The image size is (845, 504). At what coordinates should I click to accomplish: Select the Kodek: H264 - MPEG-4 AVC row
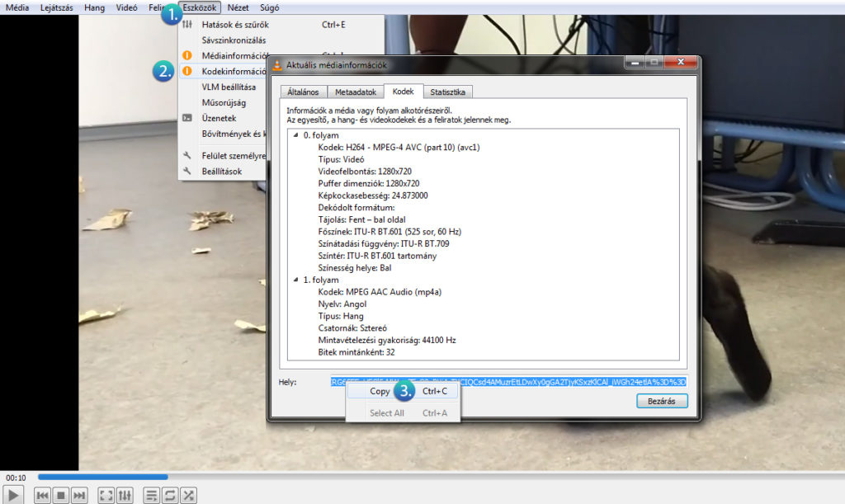[x=399, y=148]
